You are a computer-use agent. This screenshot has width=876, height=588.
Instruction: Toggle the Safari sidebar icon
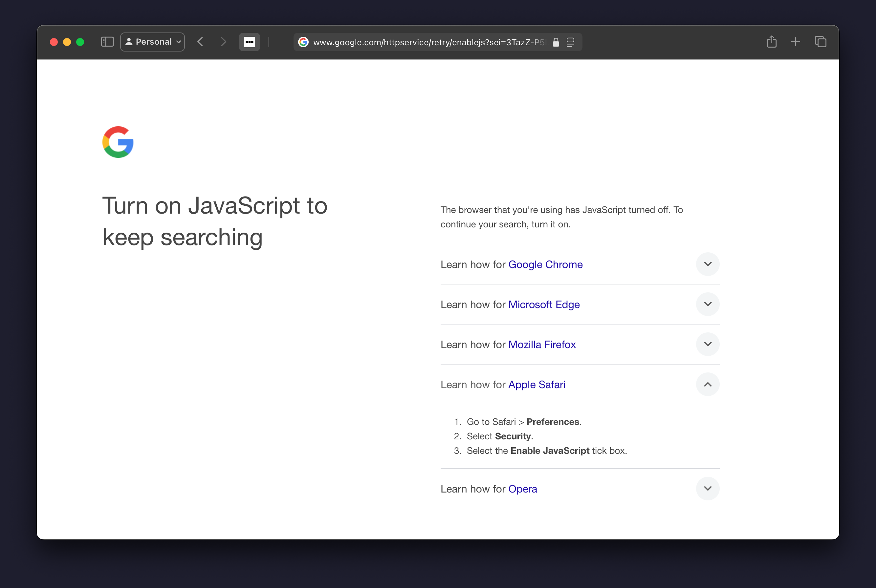pos(107,42)
